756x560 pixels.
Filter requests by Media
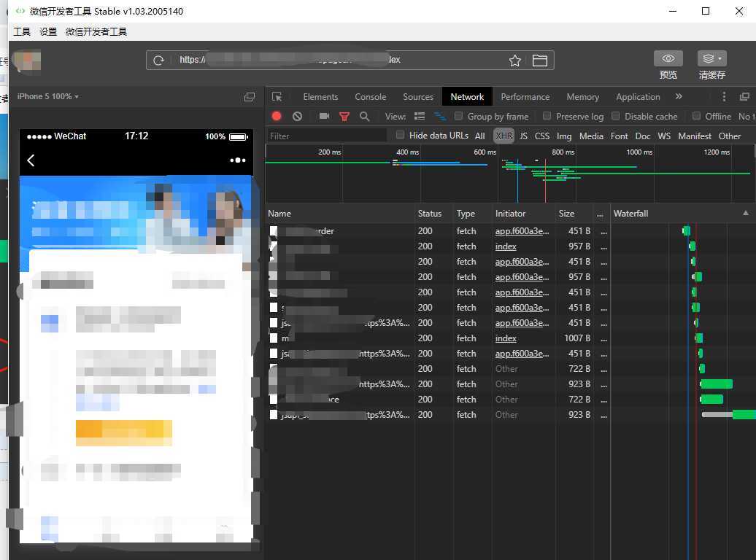pyautogui.click(x=591, y=136)
